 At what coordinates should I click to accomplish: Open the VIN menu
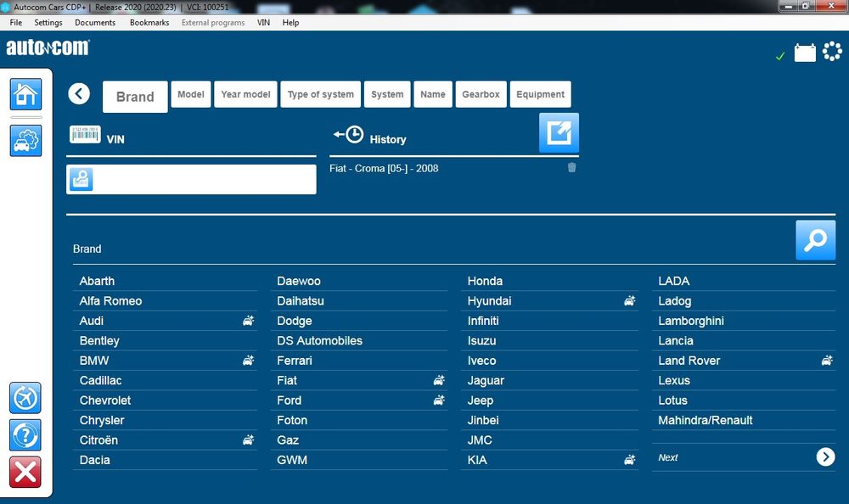(x=263, y=22)
